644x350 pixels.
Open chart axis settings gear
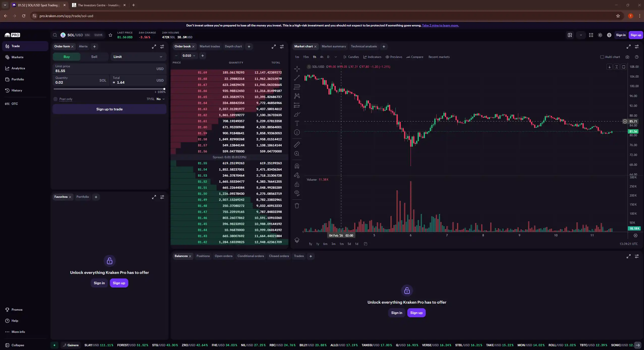click(635, 235)
